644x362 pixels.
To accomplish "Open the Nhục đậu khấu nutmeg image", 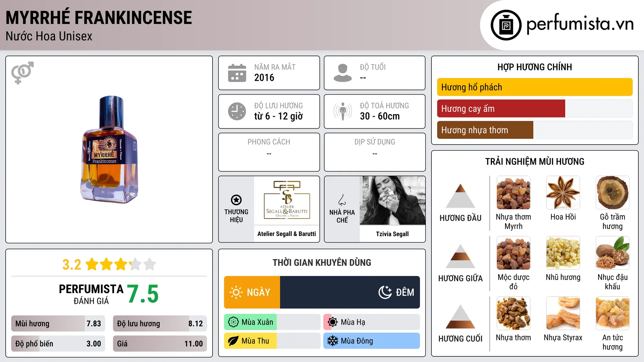I will (613, 253).
